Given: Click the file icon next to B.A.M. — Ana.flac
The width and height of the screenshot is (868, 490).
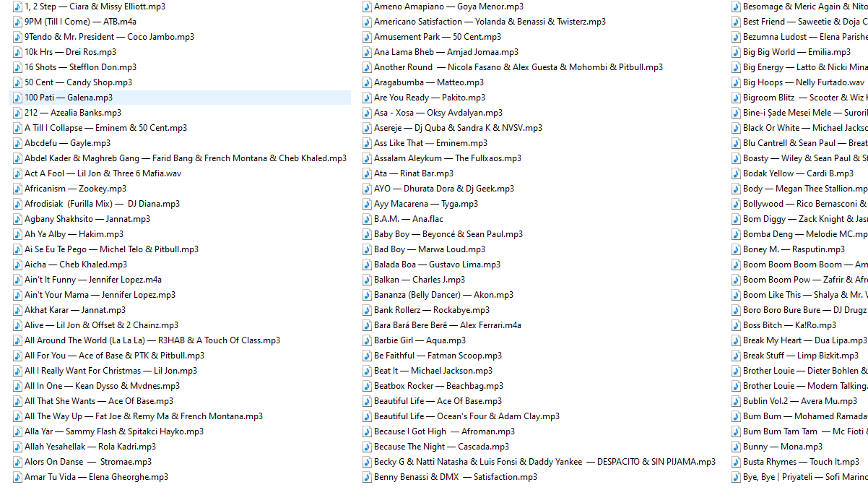Looking at the screenshot, I should point(367,219).
